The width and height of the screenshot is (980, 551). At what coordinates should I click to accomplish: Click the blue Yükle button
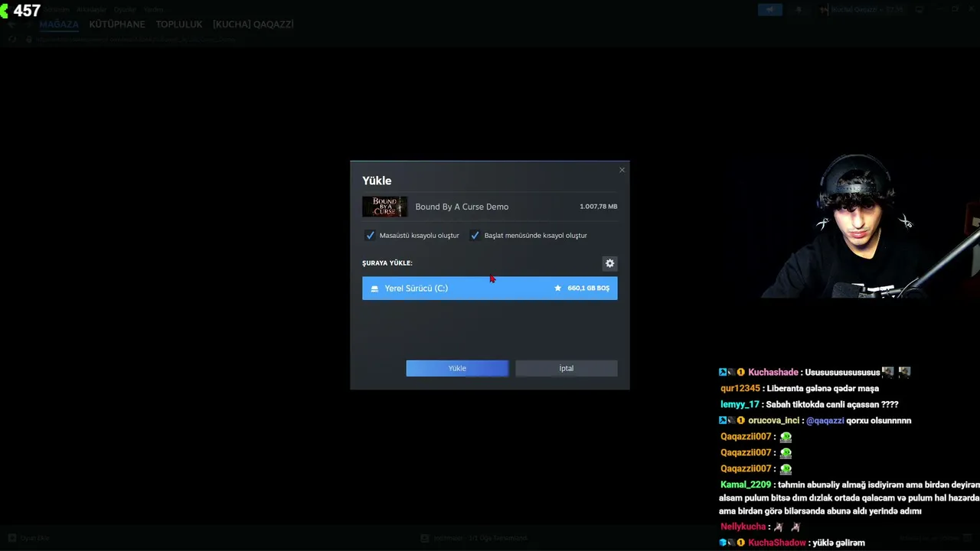(x=457, y=368)
